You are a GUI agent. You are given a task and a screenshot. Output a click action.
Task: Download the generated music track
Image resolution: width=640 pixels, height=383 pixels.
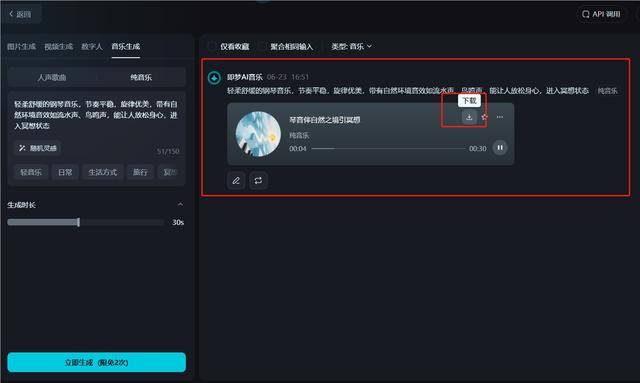[x=469, y=117]
